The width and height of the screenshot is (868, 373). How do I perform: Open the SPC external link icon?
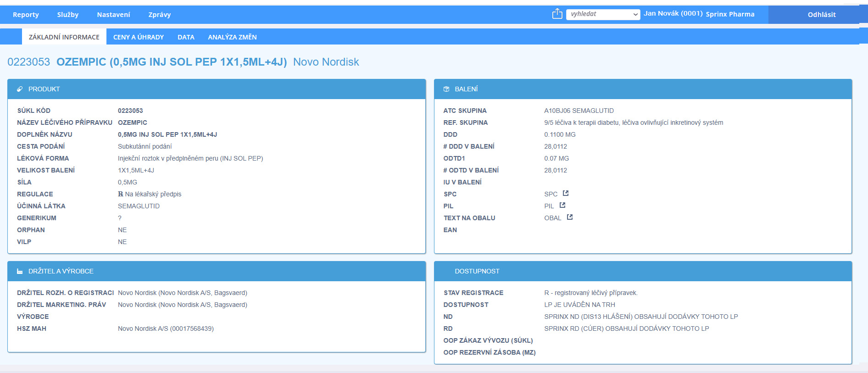(566, 193)
